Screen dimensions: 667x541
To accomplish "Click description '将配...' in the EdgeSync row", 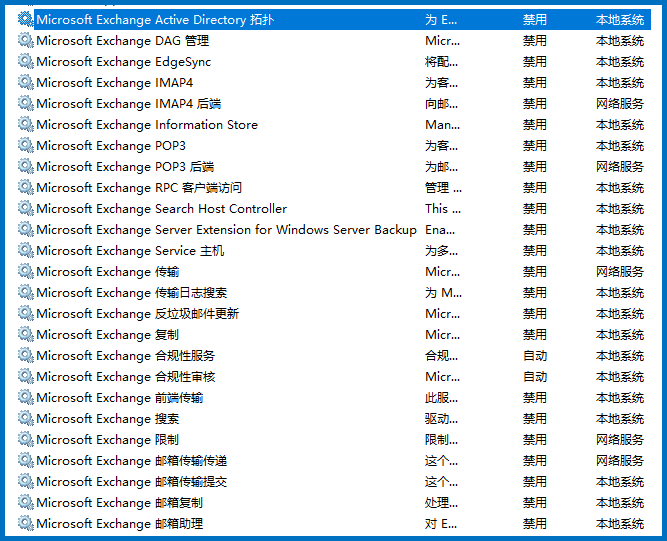I will pyautogui.click(x=442, y=62).
